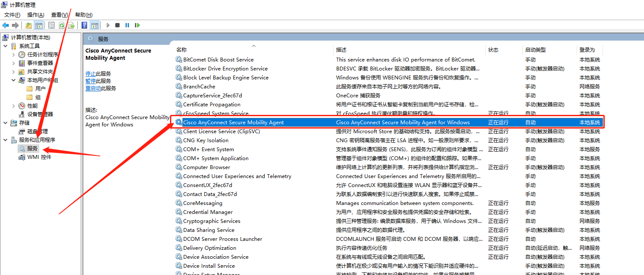Click the 性能 gauge icon in the tree
This screenshot has height=275, width=644.
pyautogui.click(x=22, y=106)
